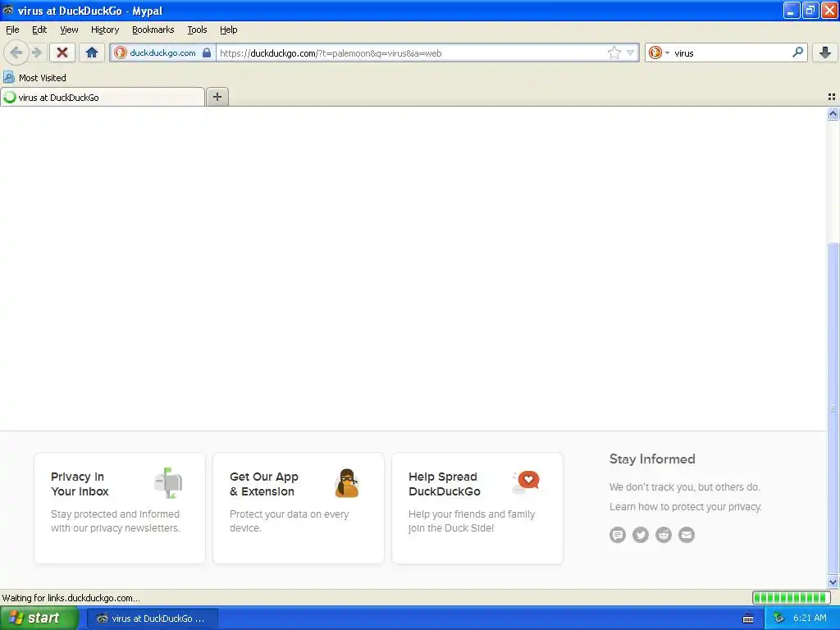
Task: Go forward with the Forward arrow button
Action: pyautogui.click(x=36, y=52)
